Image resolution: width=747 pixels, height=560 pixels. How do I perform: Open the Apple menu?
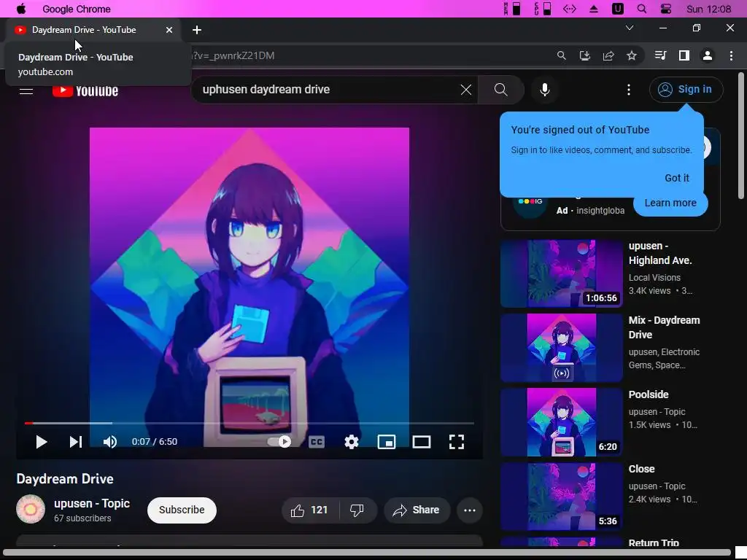coord(21,9)
